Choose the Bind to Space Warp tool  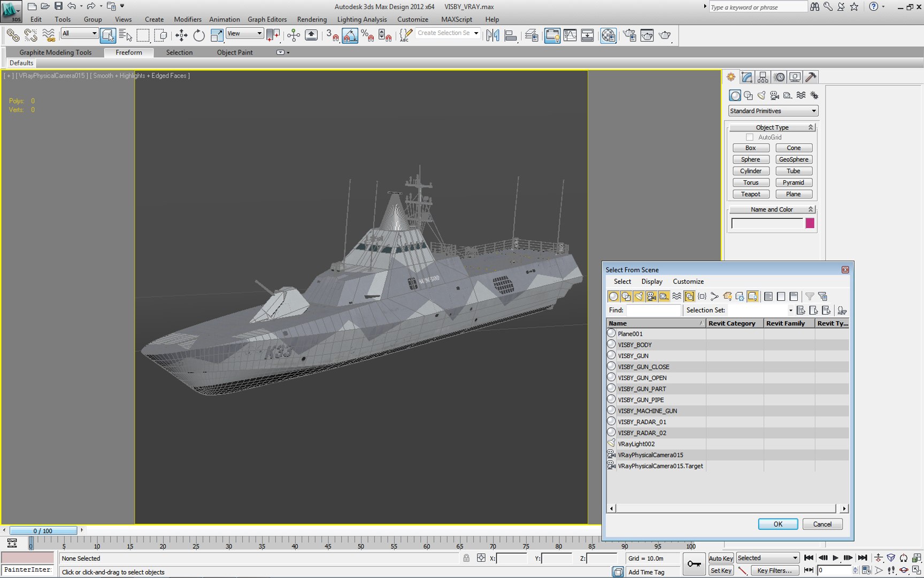pos(48,35)
